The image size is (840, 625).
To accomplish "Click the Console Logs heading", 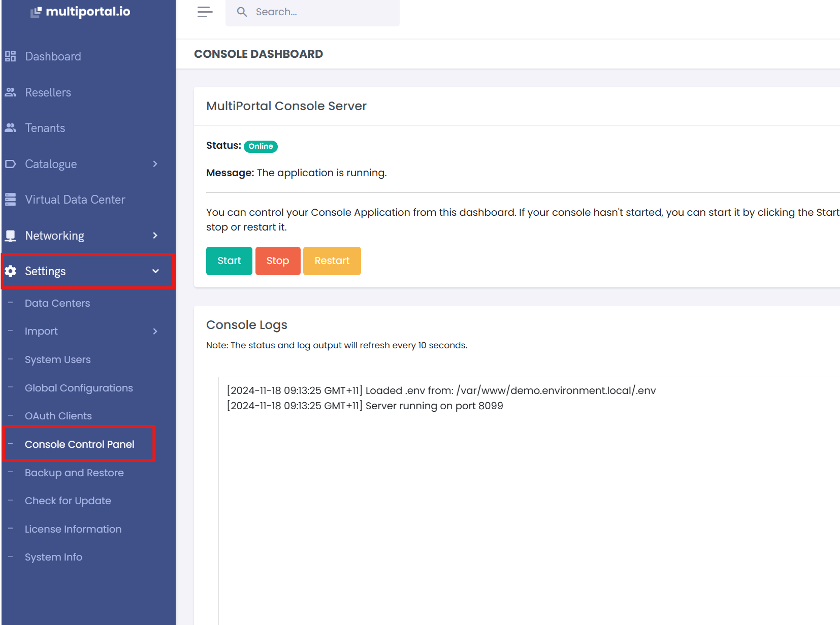I will pos(247,325).
